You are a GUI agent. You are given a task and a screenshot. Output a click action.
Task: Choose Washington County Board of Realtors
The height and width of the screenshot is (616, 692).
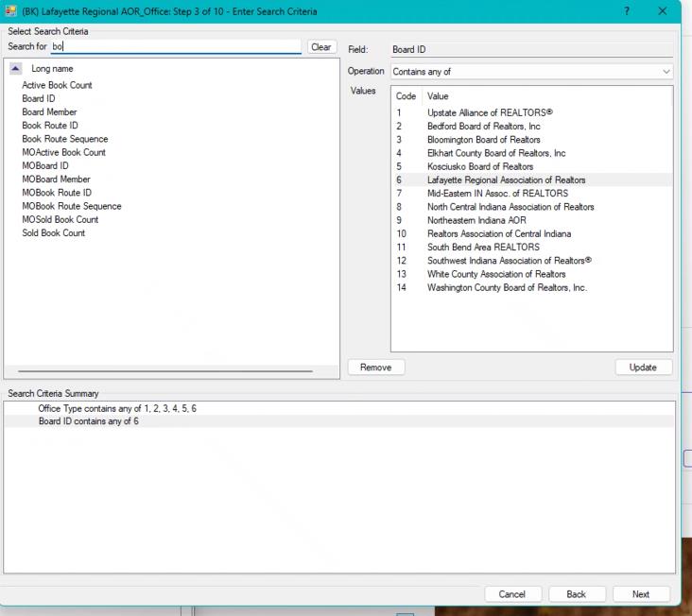(x=507, y=288)
